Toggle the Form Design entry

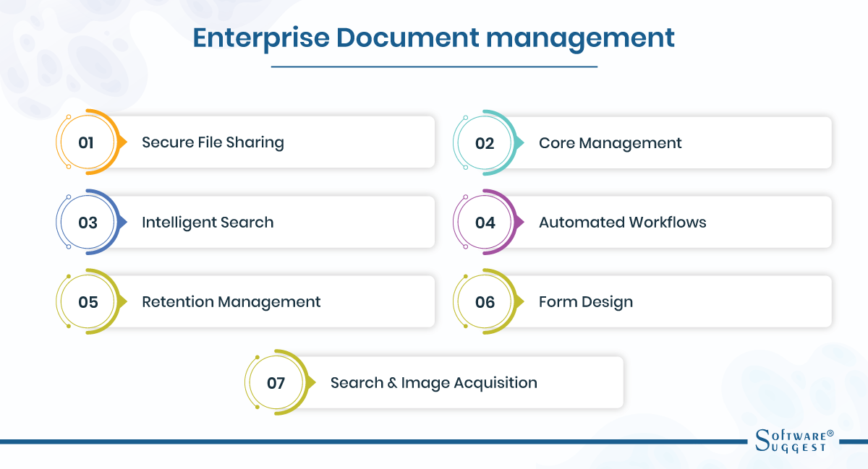click(586, 301)
